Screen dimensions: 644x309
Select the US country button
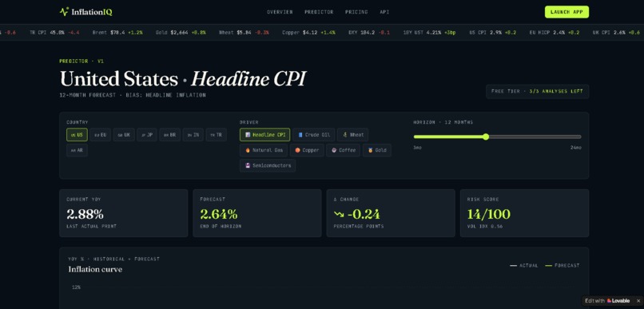(x=77, y=135)
